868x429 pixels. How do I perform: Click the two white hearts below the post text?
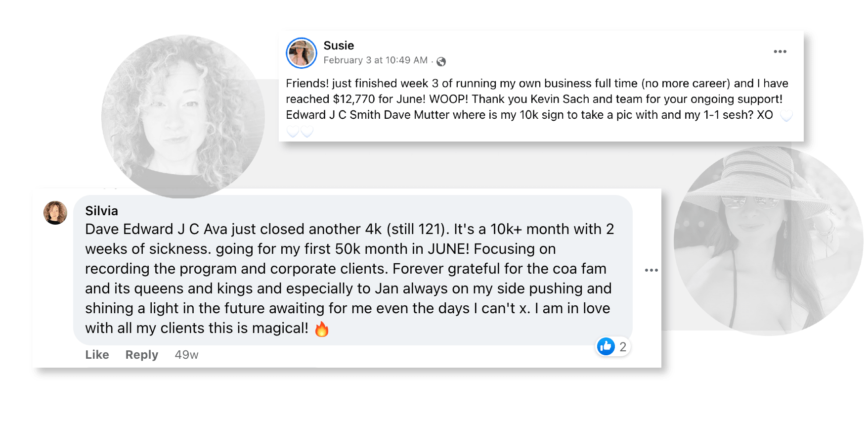[300, 132]
